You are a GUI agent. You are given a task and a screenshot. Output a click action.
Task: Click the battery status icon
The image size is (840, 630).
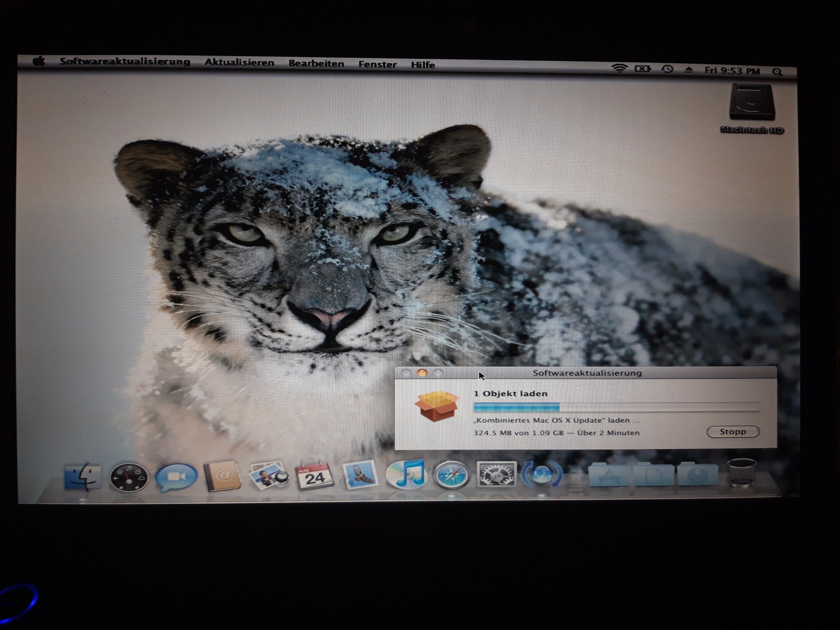click(x=642, y=69)
